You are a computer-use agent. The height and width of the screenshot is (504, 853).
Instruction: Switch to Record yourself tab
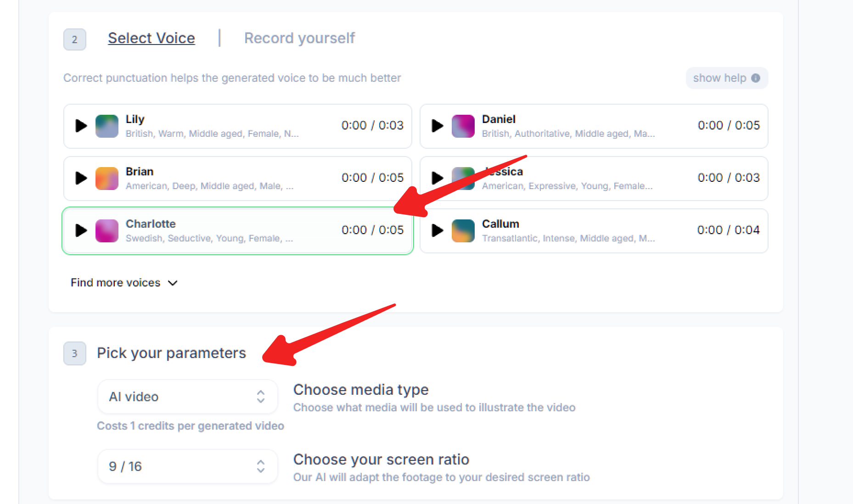299,38
